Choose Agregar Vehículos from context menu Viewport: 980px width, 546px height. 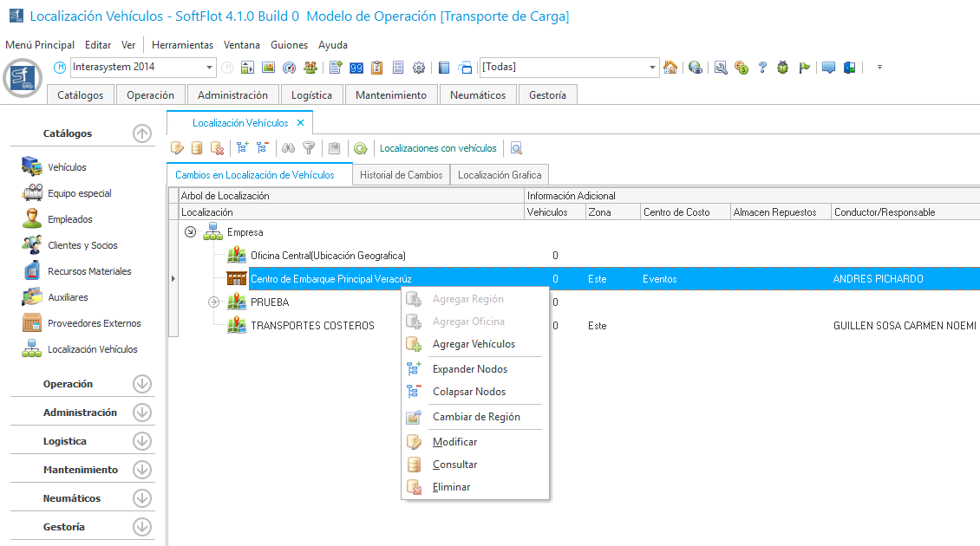(x=474, y=344)
